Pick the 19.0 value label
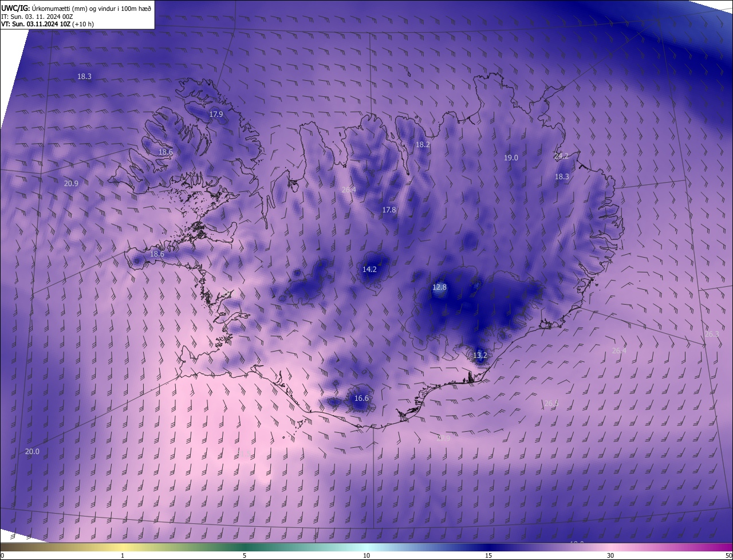The width and height of the screenshot is (733, 560). [x=511, y=157]
